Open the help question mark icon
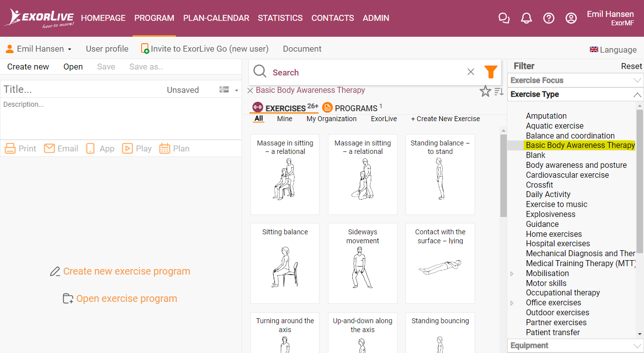 click(x=549, y=18)
